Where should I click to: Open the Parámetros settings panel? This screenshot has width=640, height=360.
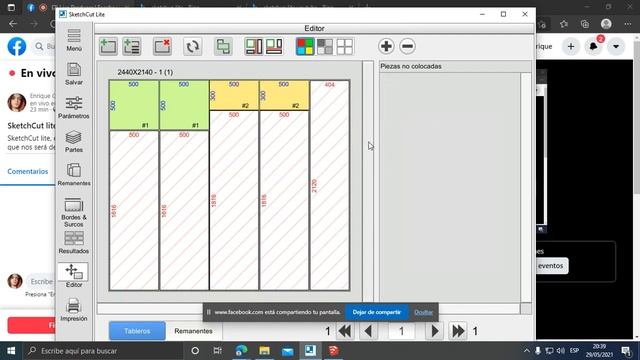(x=74, y=107)
